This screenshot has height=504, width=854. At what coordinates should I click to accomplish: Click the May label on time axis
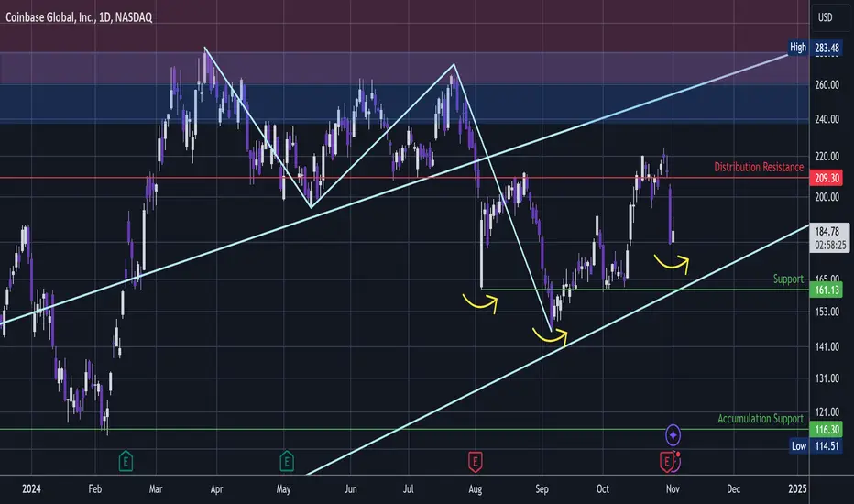click(x=283, y=488)
